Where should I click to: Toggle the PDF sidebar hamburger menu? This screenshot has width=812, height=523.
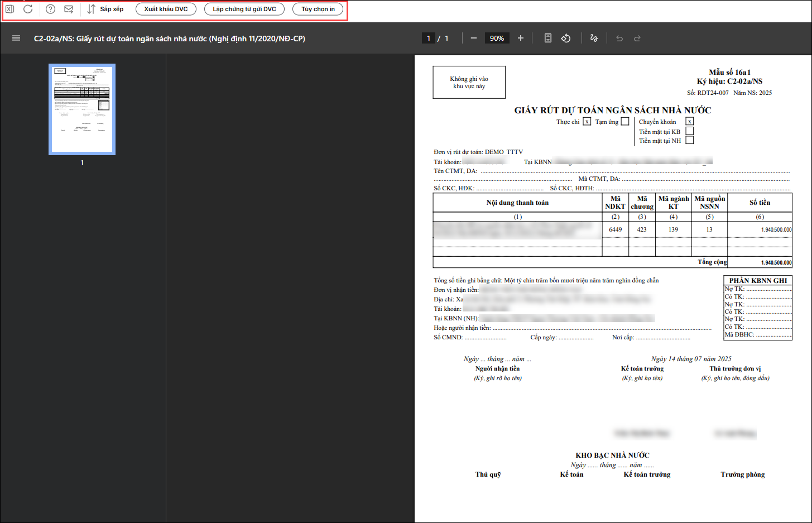click(16, 38)
